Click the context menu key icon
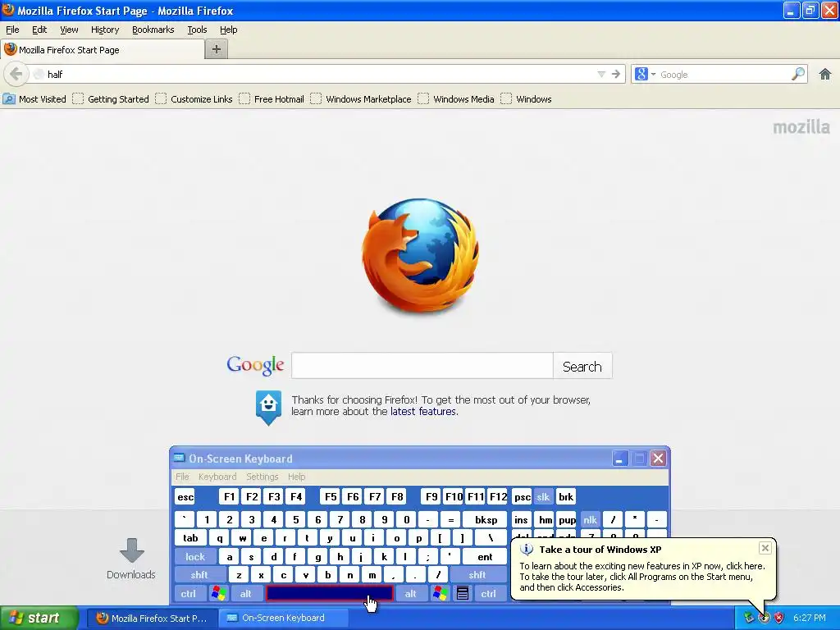Viewport: 840px width, 630px height. (463, 594)
